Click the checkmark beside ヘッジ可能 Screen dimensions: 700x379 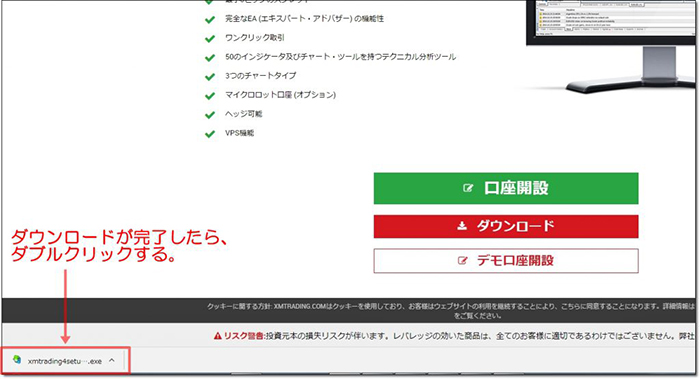(x=210, y=115)
